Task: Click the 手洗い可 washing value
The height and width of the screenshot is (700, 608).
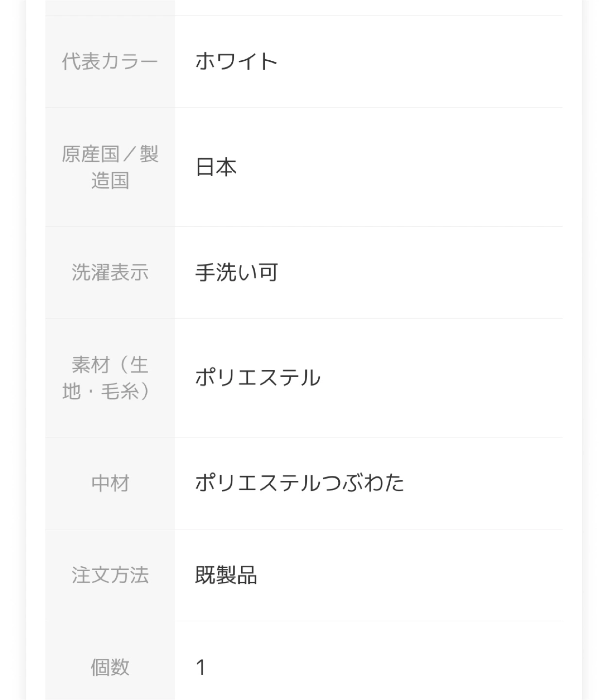Action: [237, 272]
